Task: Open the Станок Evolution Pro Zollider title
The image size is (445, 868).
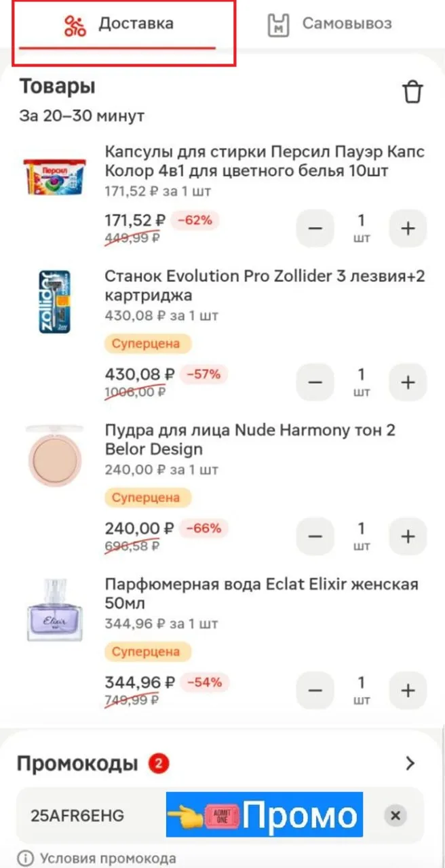Action: pos(265,285)
